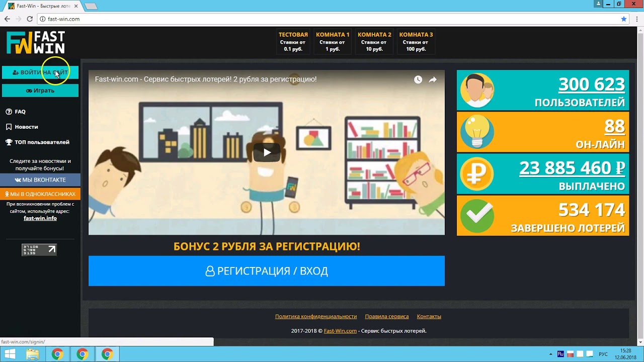Open the КОМНАТА 1 room tab
Image resolution: width=644 pixels, height=362 pixels.
point(333,42)
